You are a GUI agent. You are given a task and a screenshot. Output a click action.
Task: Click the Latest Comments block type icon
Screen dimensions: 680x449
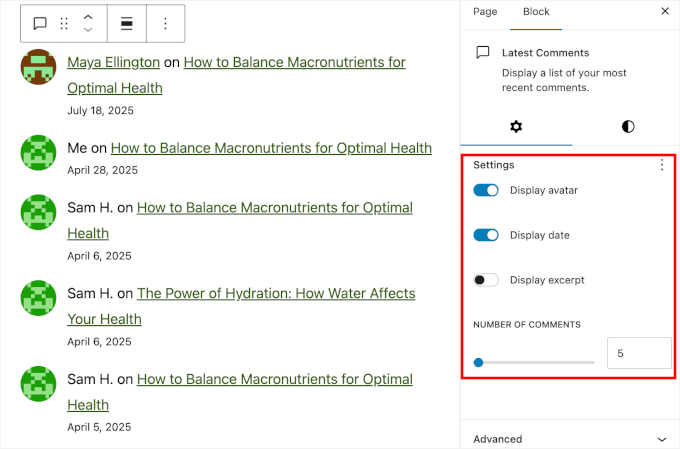pyautogui.click(x=40, y=23)
